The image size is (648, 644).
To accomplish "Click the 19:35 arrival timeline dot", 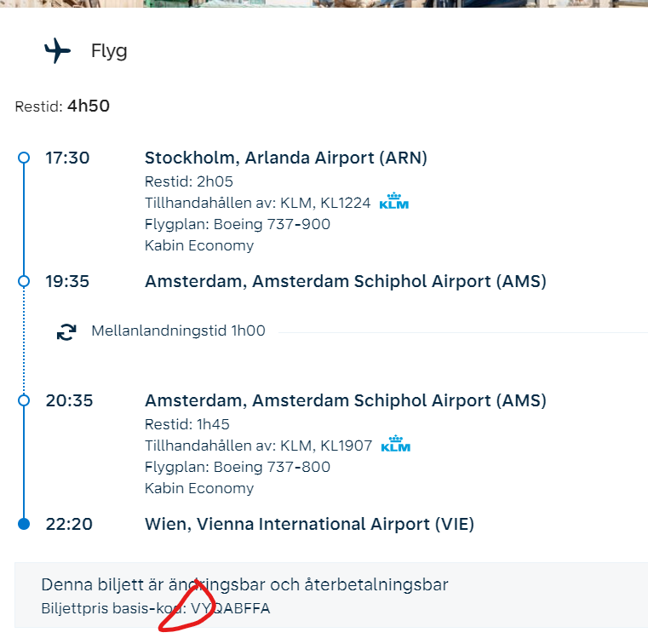I will click(24, 281).
